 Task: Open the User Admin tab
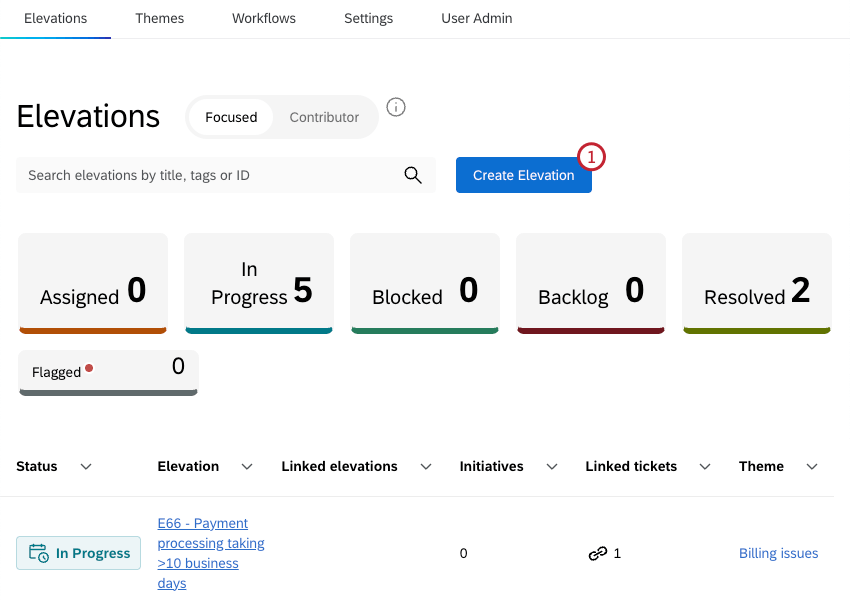(x=476, y=18)
